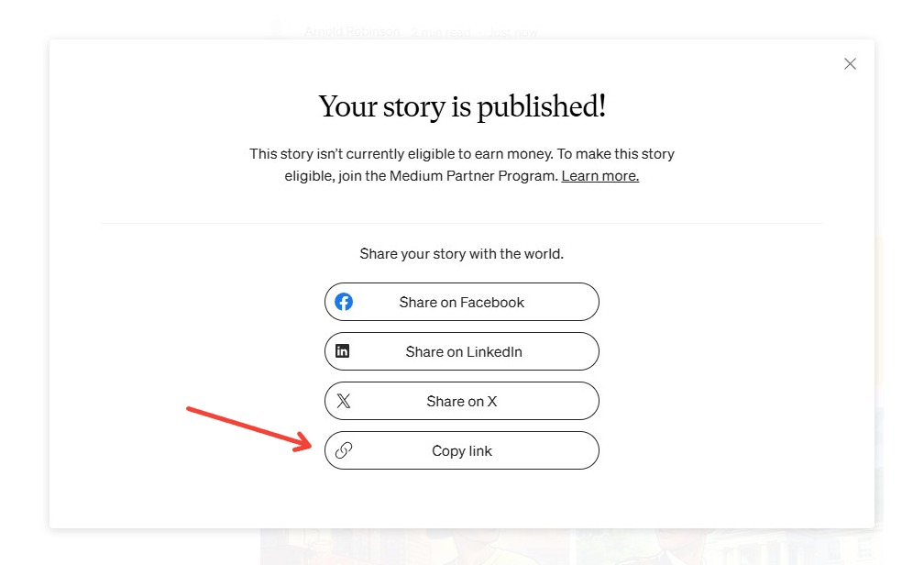Click the horizontal divider line in dialog
924x565 pixels.
[461, 223]
